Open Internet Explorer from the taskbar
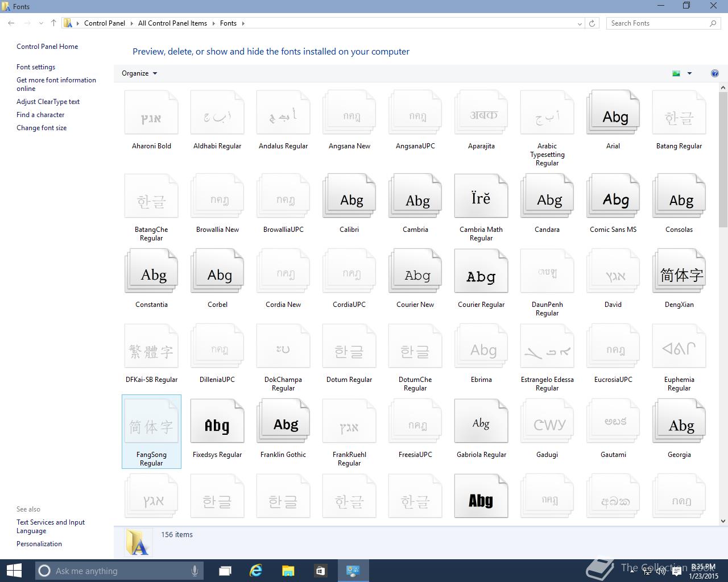 [256, 571]
